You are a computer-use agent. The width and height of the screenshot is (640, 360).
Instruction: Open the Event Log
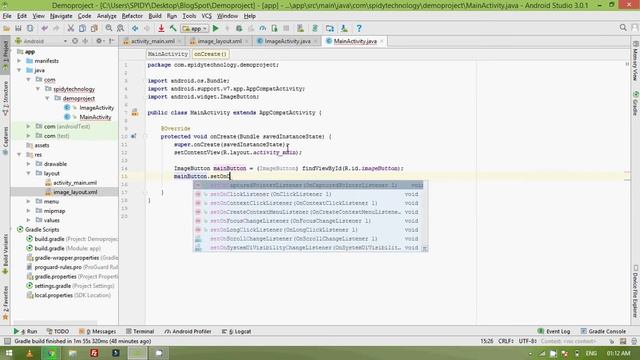pyautogui.click(x=554, y=331)
